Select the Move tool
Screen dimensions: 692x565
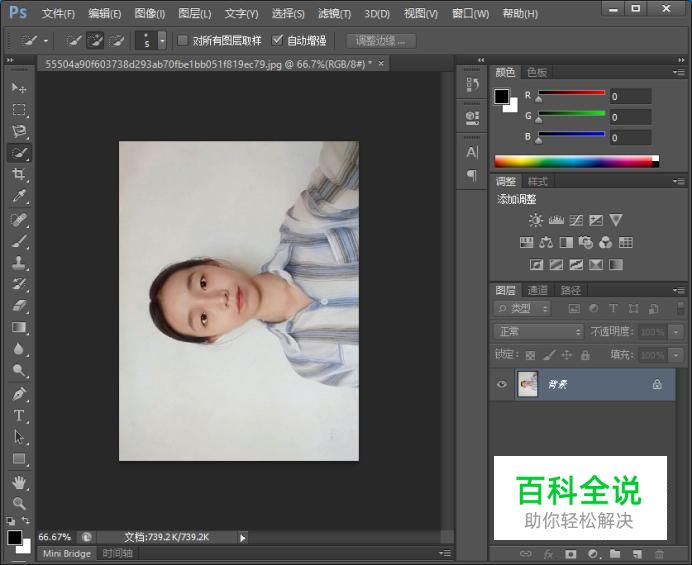click(18, 88)
